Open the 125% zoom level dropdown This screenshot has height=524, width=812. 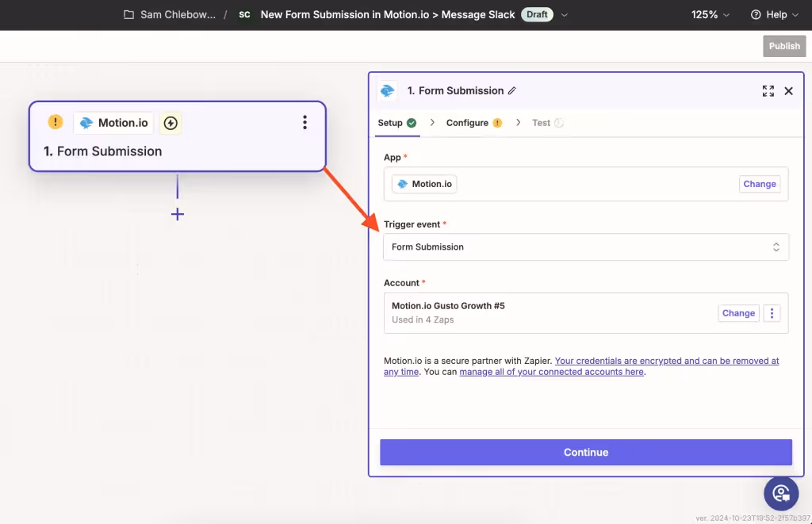[710, 14]
